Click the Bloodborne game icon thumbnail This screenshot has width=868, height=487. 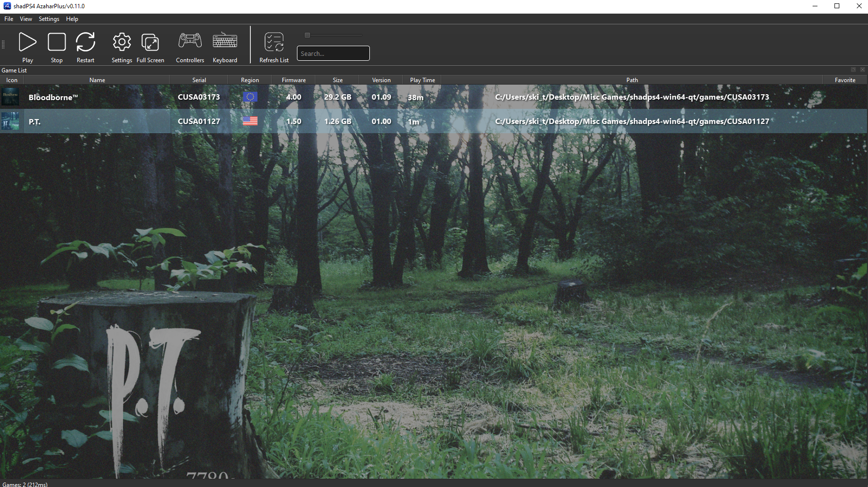coord(10,97)
